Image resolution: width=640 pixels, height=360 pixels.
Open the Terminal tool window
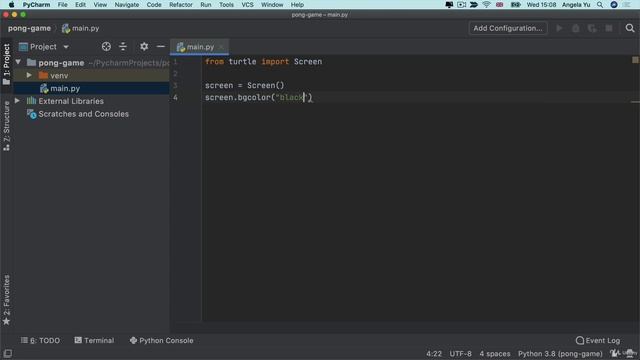(94, 340)
